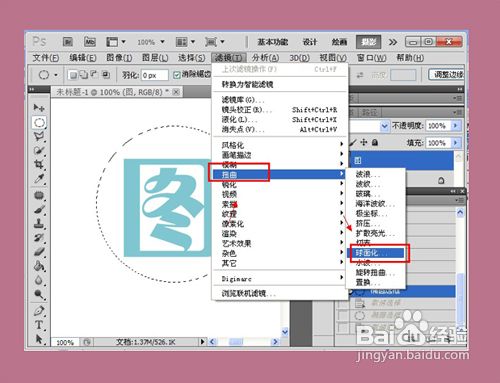Select the Path Selection tool
The width and height of the screenshot is (500, 383).
click(39, 339)
